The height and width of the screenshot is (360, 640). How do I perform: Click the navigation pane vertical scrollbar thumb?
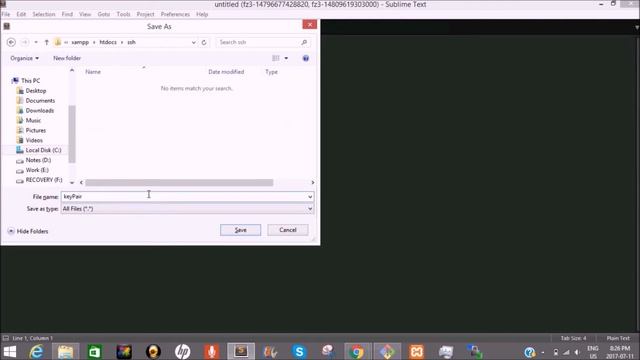click(72, 134)
